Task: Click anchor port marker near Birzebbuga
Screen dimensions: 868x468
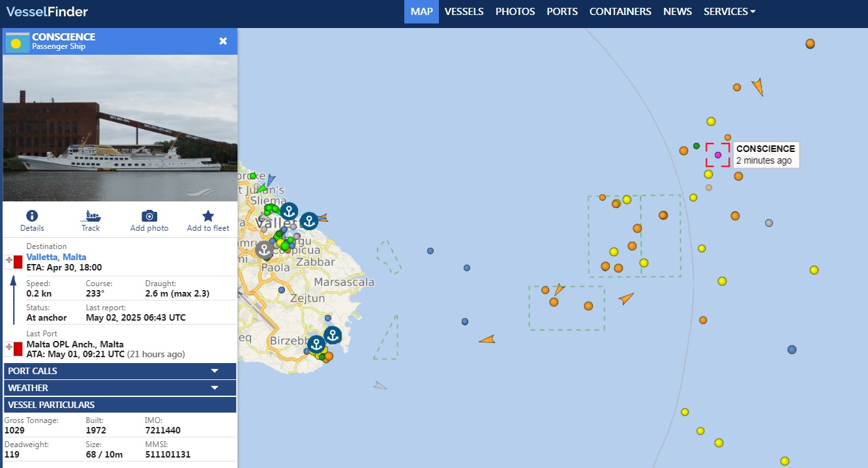Action: (316, 344)
